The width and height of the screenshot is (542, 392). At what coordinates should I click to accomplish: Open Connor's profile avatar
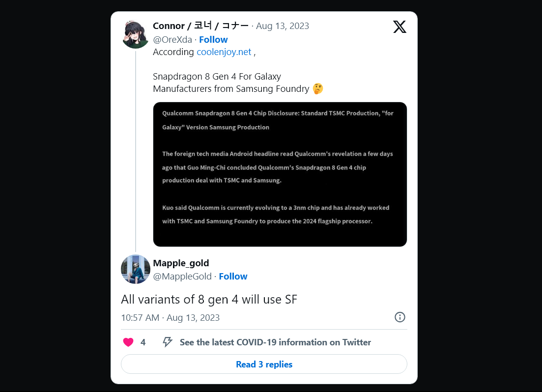pos(135,34)
